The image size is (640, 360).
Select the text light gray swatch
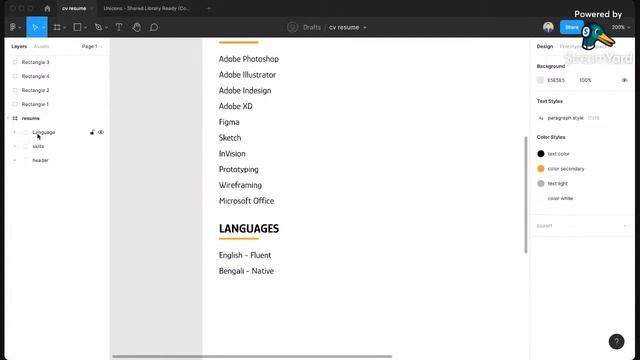(541, 184)
